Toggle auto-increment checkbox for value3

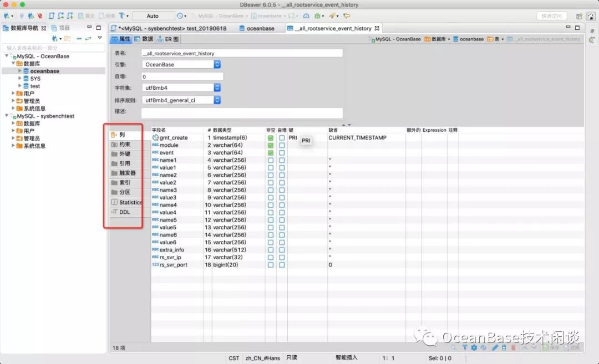(282, 198)
